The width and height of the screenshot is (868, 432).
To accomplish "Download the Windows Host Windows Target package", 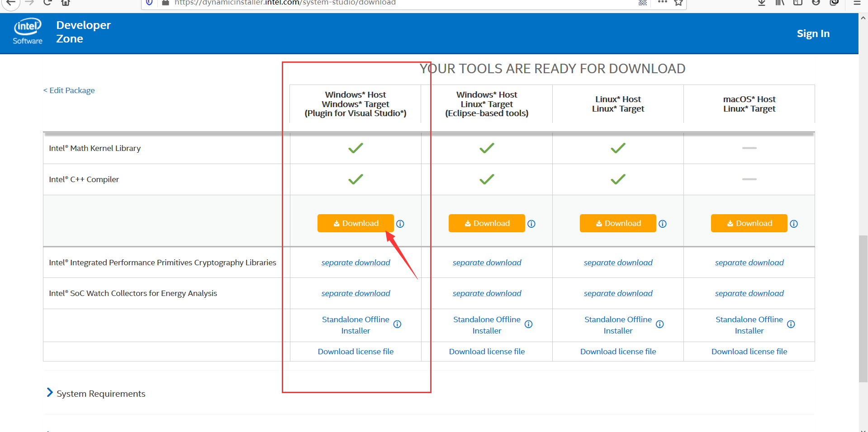I will (356, 223).
